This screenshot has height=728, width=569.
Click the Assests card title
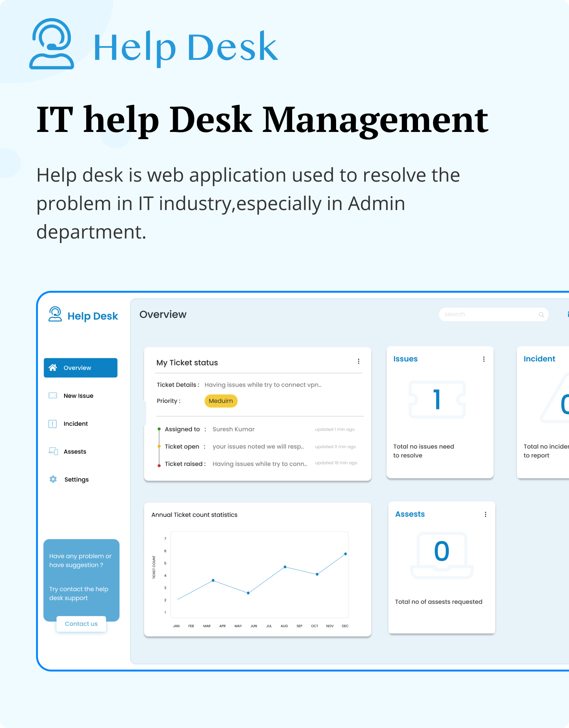tap(410, 514)
